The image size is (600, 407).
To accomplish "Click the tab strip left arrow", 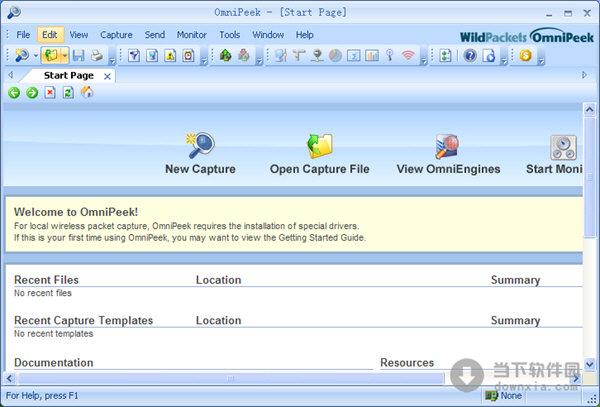I will [x=11, y=75].
